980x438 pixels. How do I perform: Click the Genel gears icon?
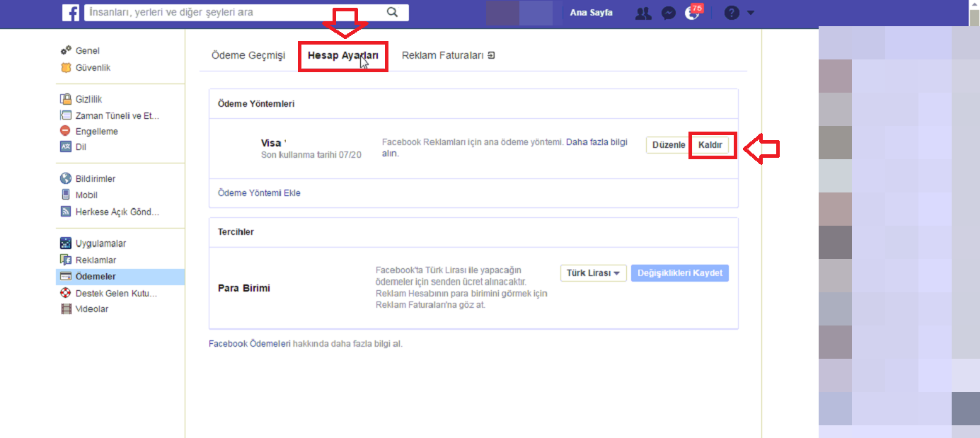[66, 51]
